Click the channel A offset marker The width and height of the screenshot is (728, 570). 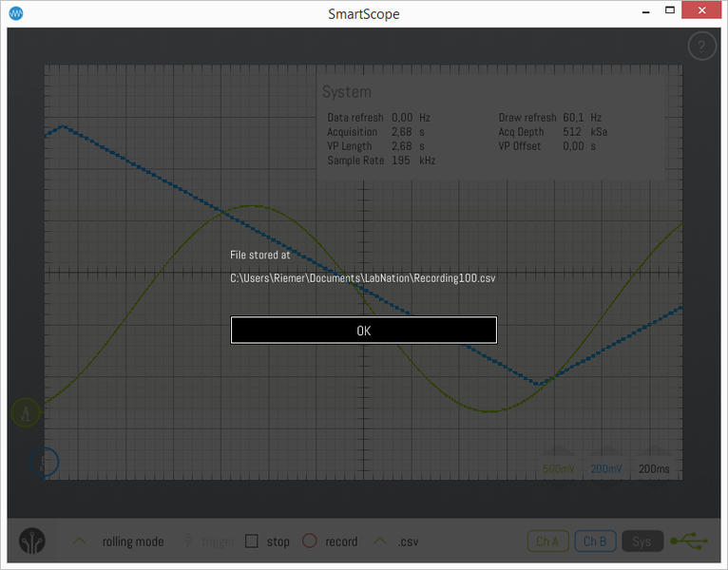coord(26,413)
